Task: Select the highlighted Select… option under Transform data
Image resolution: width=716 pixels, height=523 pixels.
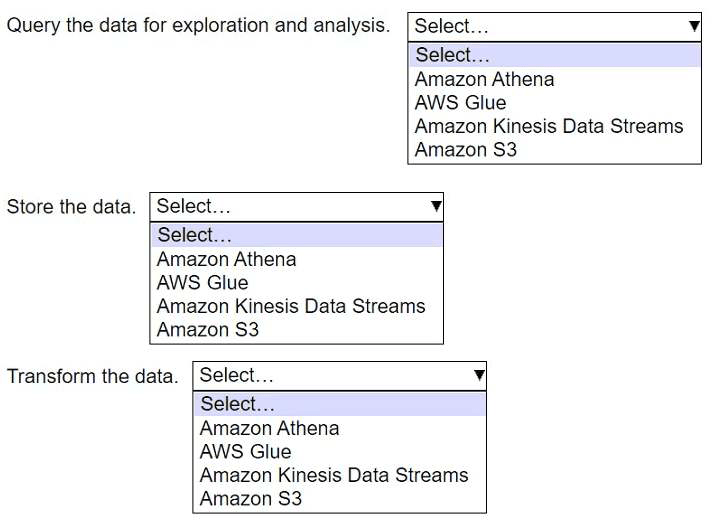Action: (238, 404)
